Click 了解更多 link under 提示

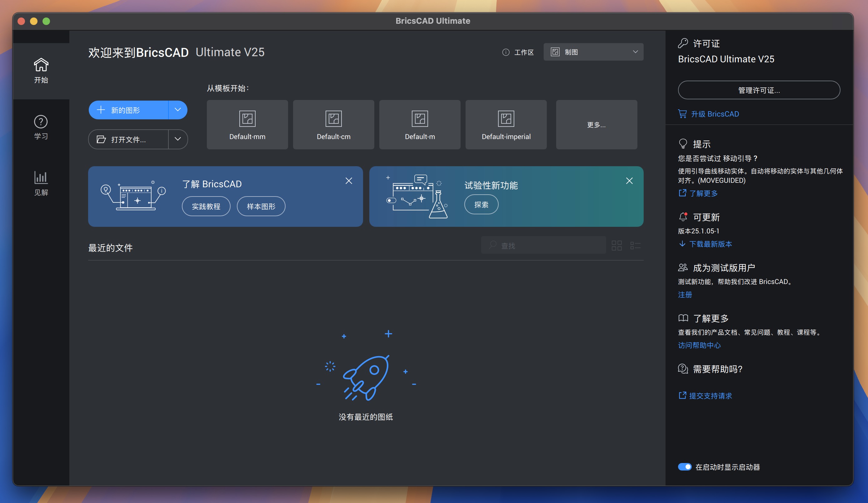pyautogui.click(x=698, y=193)
